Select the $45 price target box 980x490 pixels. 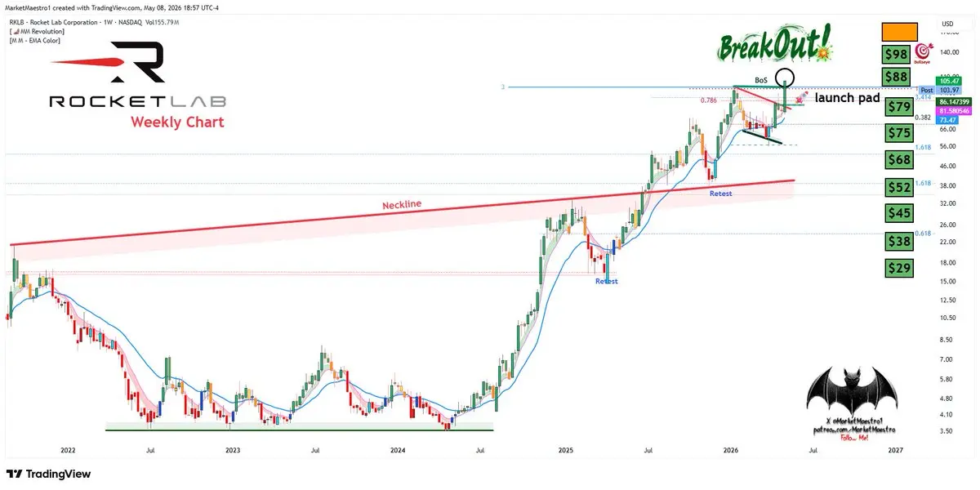(899, 213)
